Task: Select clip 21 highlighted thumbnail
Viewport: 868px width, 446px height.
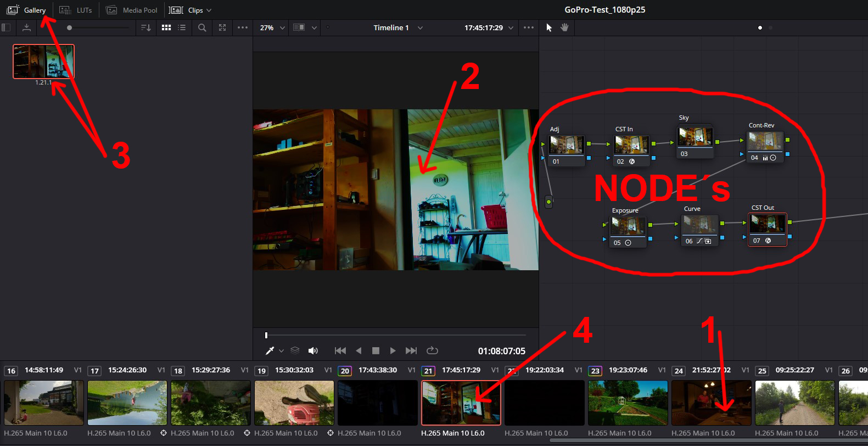Action: pyautogui.click(x=461, y=403)
